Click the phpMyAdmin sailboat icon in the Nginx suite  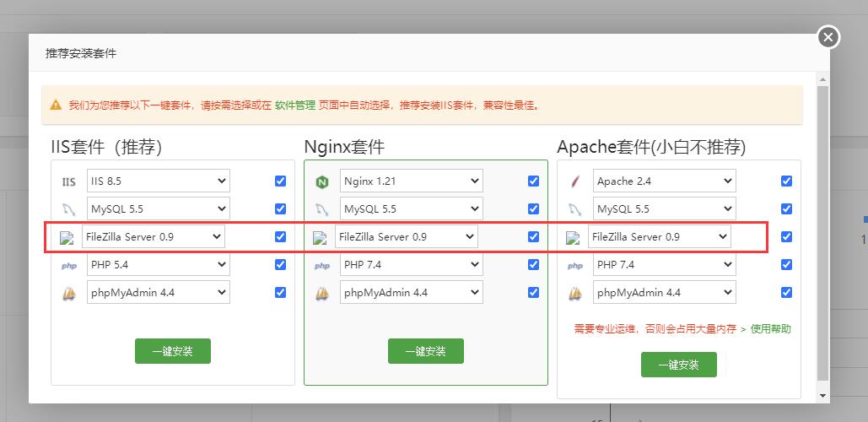pyautogui.click(x=321, y=294)
